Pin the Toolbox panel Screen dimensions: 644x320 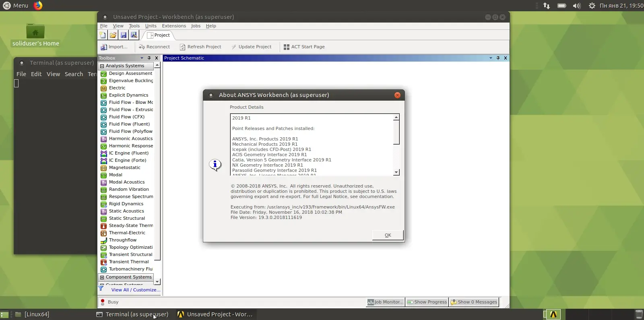click(x=149, y=58)
